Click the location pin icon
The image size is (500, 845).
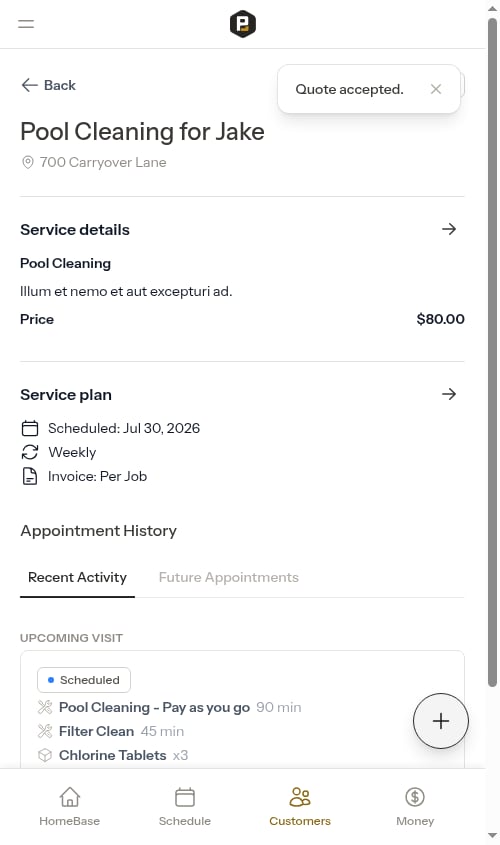click(x=27, y=162)
